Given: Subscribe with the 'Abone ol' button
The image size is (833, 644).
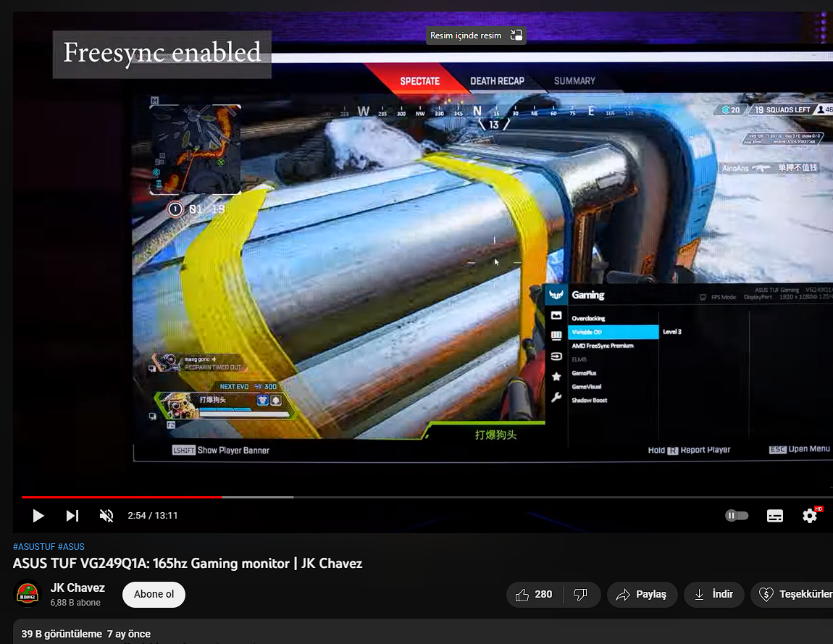Looking at the screenshot, I should pos(154,594).
